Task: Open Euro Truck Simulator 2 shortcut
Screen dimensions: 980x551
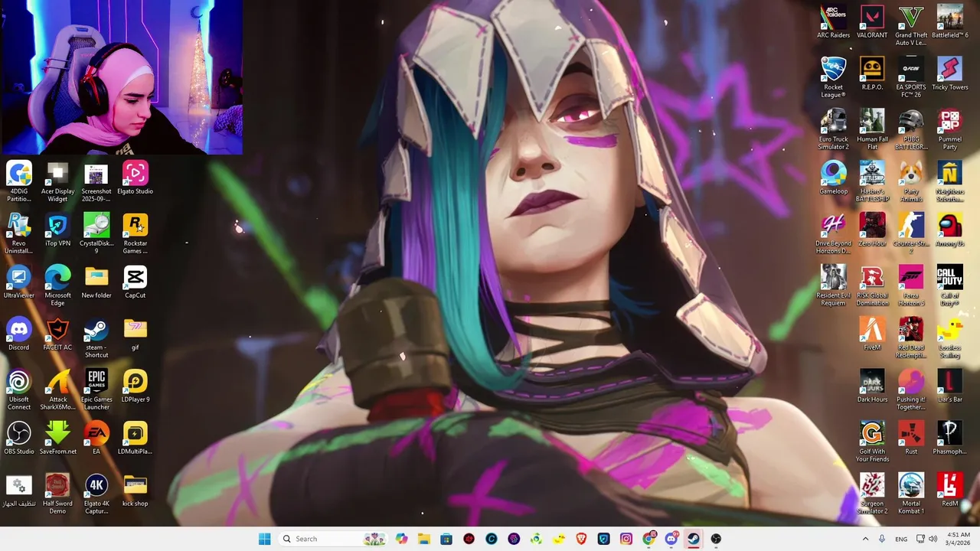Action: [833, 129]
